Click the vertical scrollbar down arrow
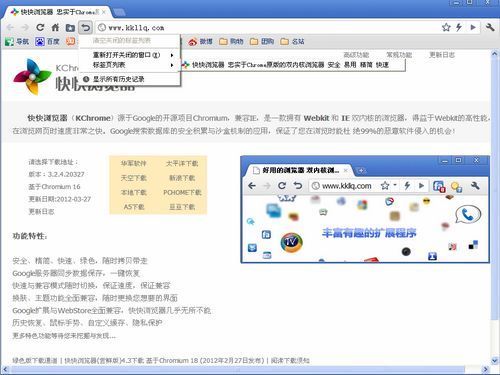This screenshot has height=375, width=500. [495, 360]
